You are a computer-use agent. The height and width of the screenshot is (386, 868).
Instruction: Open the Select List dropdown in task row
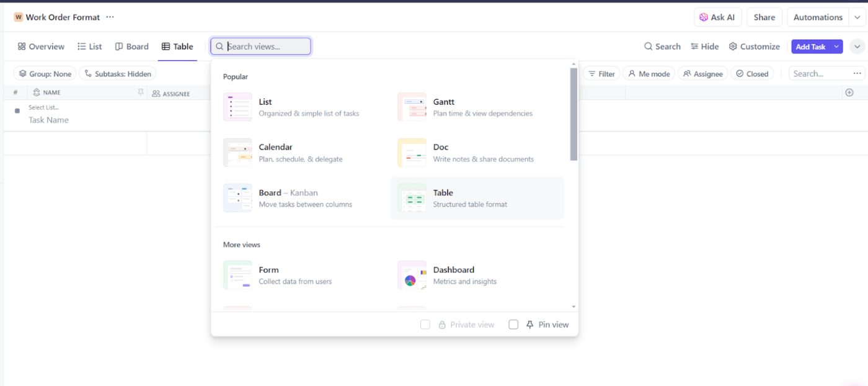(x=43, y=107)
